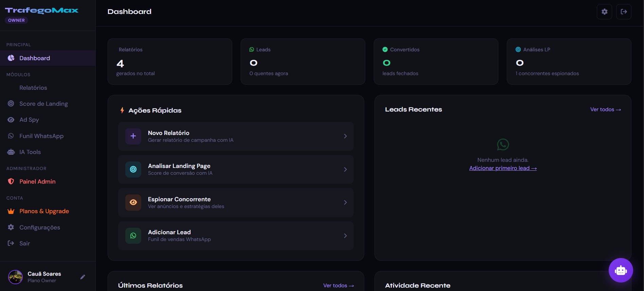
Task: Click the OWNER badge
Action: tap(16, 20)
